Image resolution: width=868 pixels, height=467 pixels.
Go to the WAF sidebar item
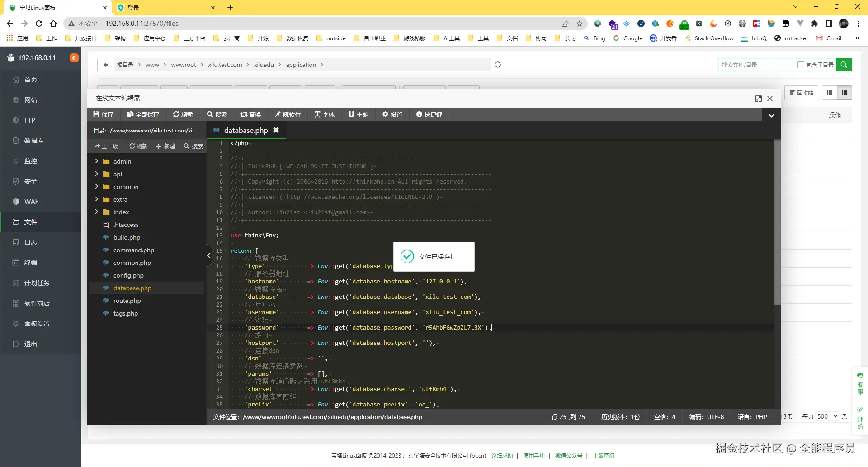click(31, 202)
